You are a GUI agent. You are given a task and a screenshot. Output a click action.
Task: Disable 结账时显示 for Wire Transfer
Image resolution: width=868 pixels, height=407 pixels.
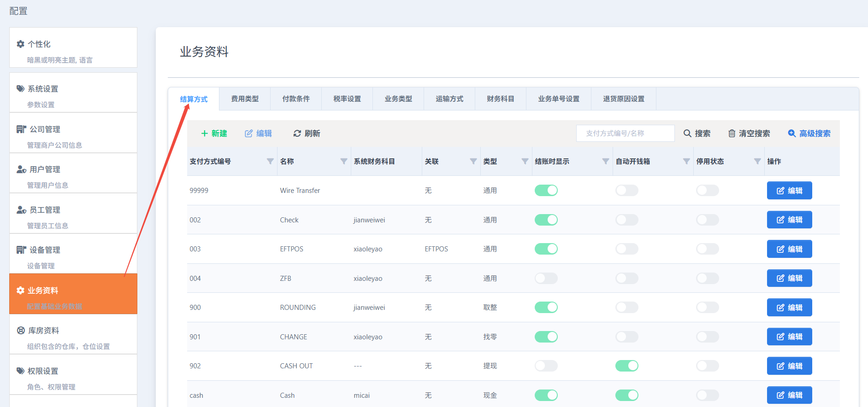(546, 191)
